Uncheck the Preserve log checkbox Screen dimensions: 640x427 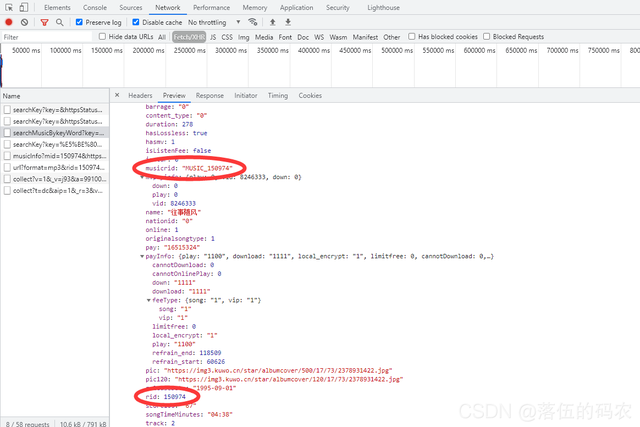(79, 22)
